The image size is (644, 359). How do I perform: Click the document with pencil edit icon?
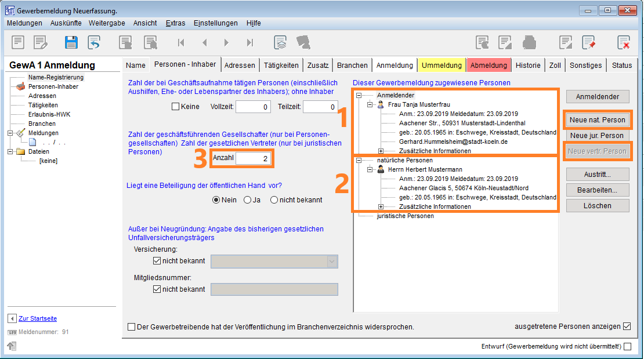tap(40, 42)
